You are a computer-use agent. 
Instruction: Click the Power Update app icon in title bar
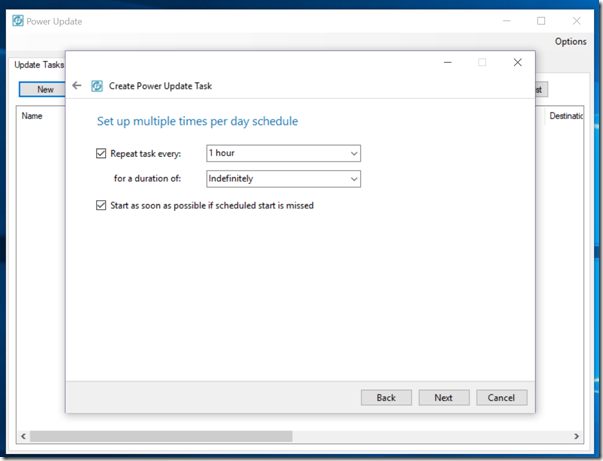click(x=18, y=21)
